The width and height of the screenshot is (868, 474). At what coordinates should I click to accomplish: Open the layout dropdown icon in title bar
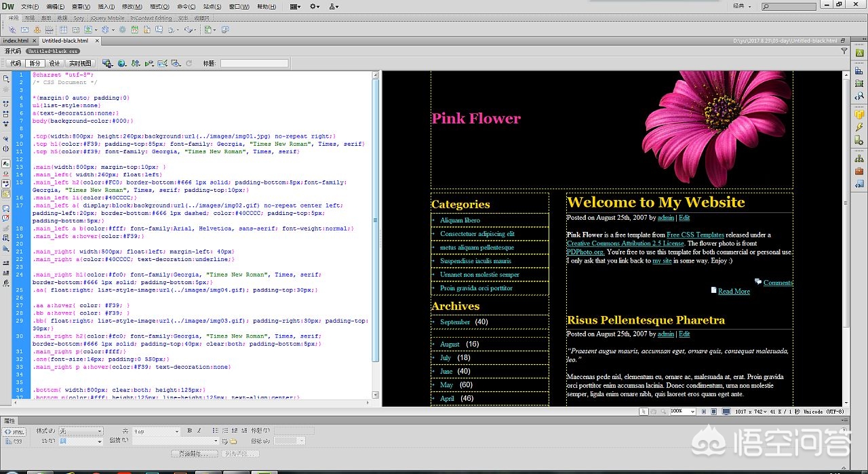click(x=295, y=6)
